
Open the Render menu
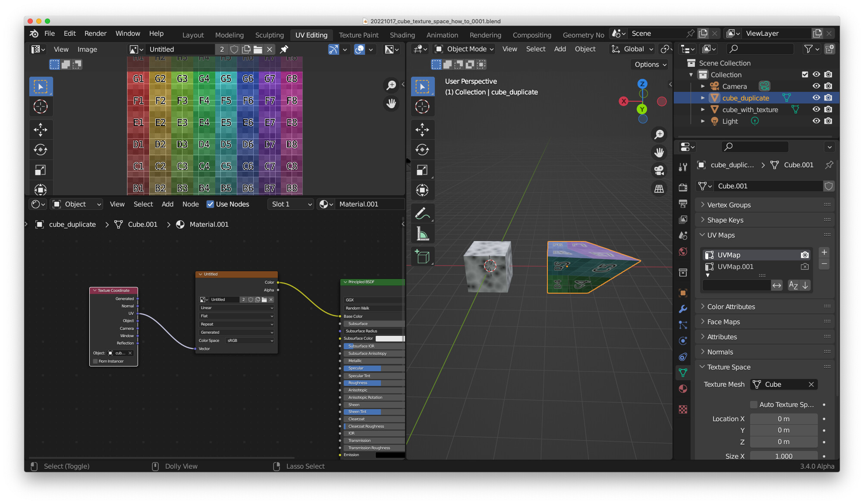point(95,33)
